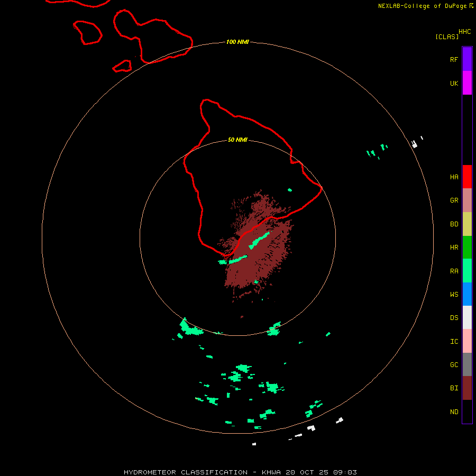Click the 'BD' legend label text
This screenshot has height=476, width=476.
coord(454,224)
